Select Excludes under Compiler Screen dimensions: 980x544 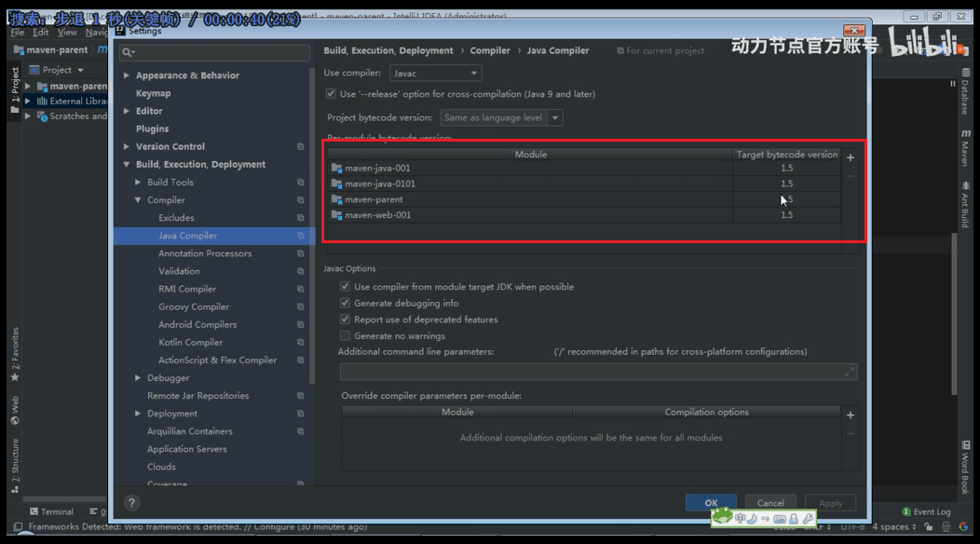[176, 218]
